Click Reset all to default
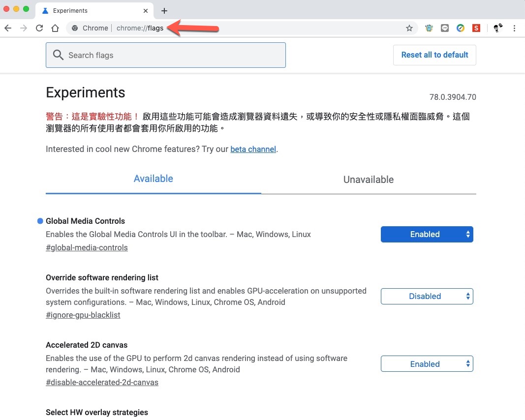This screenshot has width=525, height=420. pyautogui.click(x=434, y=55)
